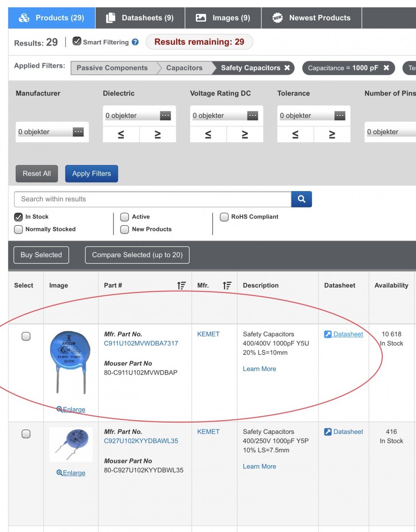Click the 416 In Stock availability
Screen dimensions: 416x532
pyautogui.click(x=392, y=436)
